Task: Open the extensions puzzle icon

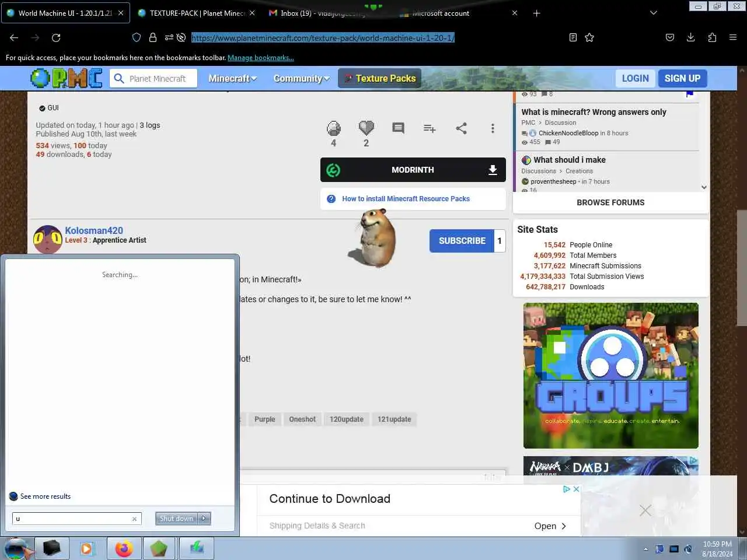Action: coord(712,37)
